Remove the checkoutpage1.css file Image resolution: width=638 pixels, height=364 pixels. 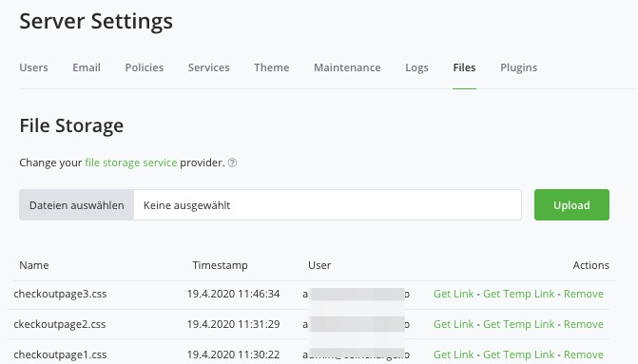coord(584,354)
